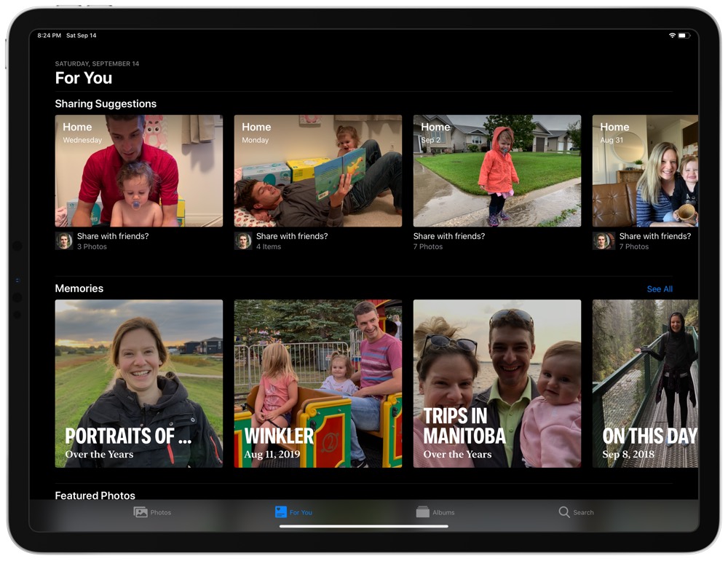Tap the Sat Sep 14 status date

pos(82,35)
